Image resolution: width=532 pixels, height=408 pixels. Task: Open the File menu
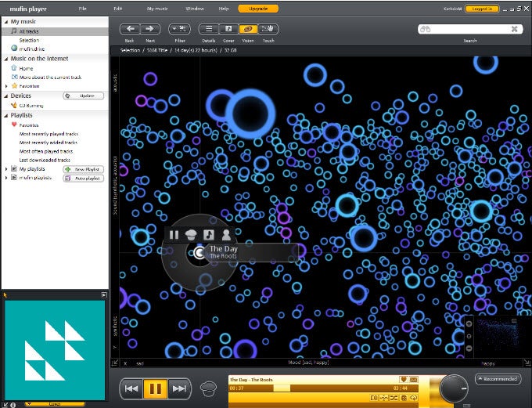[x=82, y=9]
